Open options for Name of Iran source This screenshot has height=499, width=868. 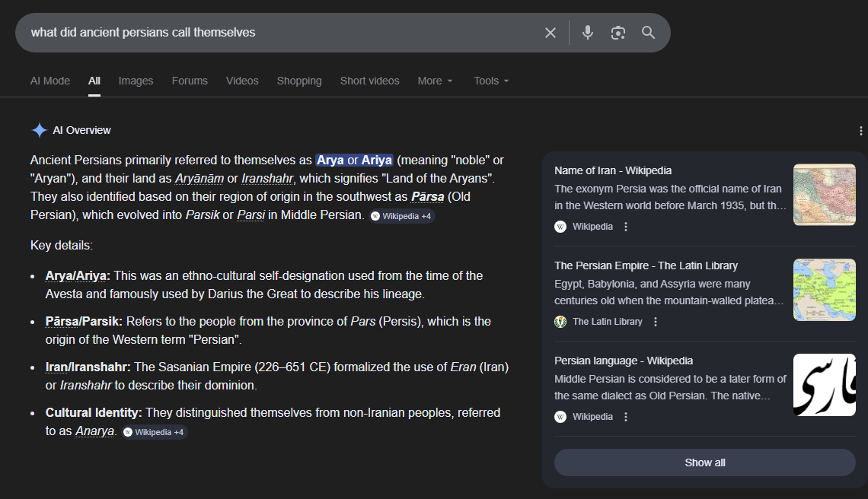pyautogui.click(x=626, y=227)
